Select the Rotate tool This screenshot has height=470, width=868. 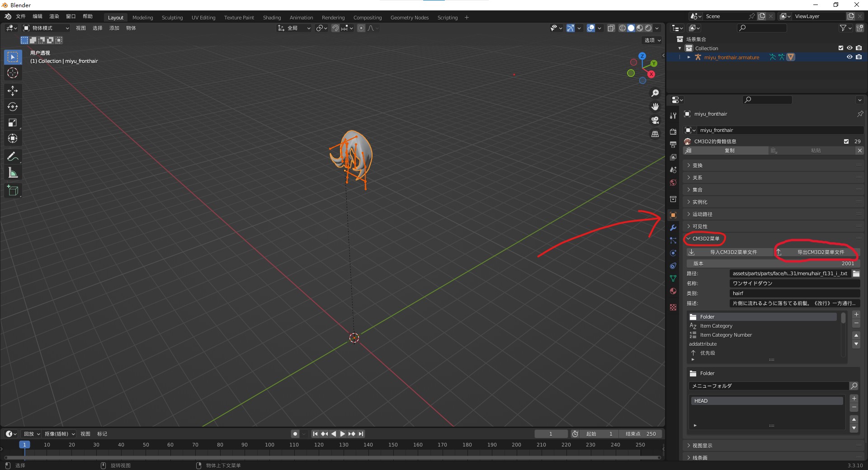tap(13, 107)
